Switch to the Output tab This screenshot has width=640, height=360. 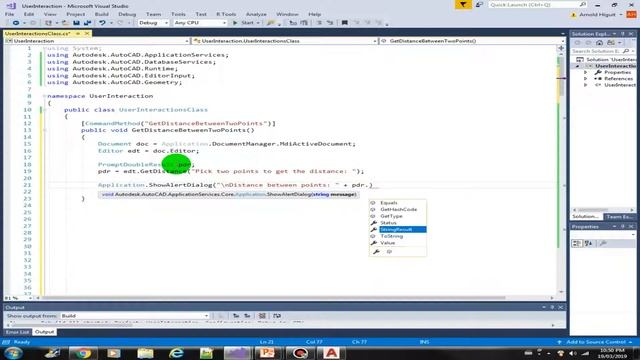point(44,332)
